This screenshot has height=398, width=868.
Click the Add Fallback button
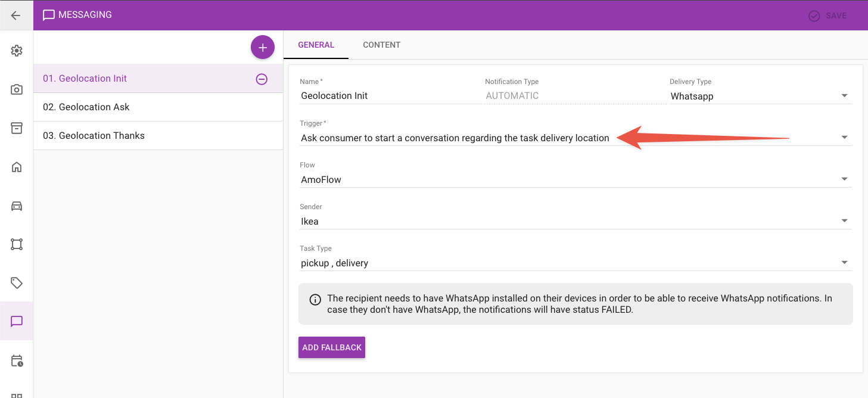(x=332, y=347)
